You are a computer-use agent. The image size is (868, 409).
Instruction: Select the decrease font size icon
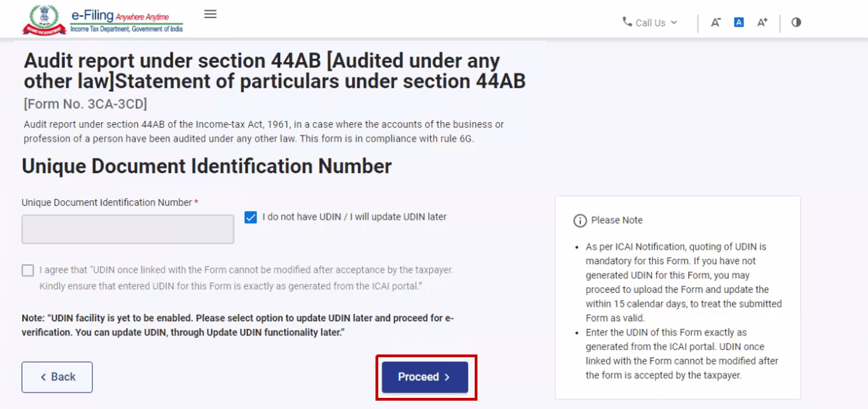tap(715, 22)
